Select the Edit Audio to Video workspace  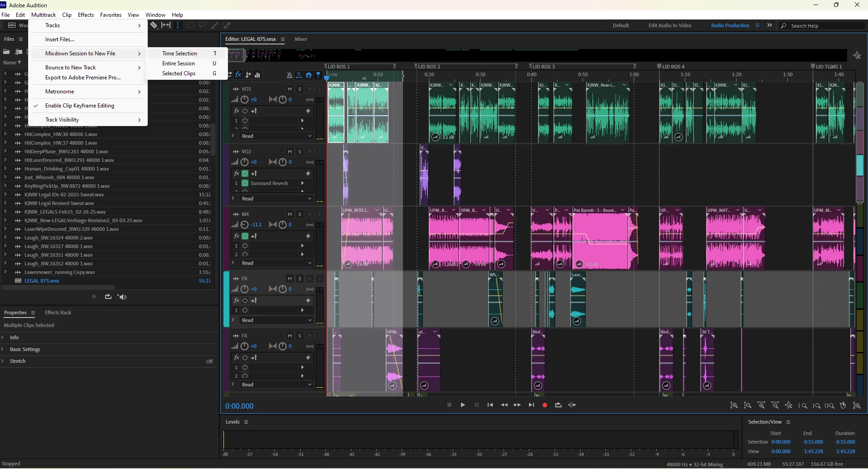tap(670, 25)
